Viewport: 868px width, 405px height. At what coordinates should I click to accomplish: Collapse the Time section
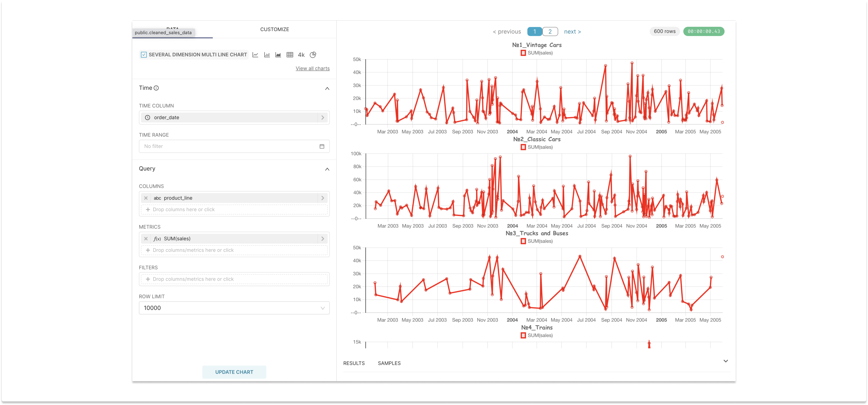pos(327,88)
